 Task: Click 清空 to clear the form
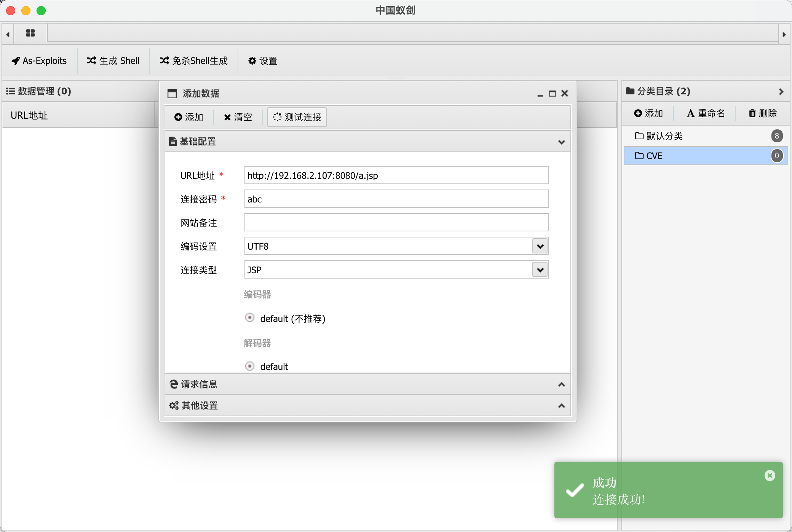click(x=238, y=117)
